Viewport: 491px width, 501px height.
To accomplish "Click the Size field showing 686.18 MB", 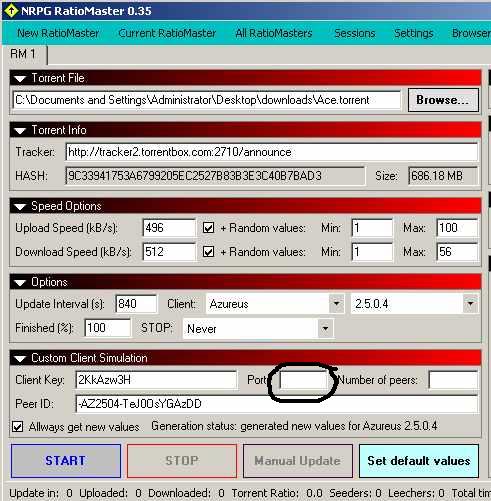I will [x=443, y=176].
